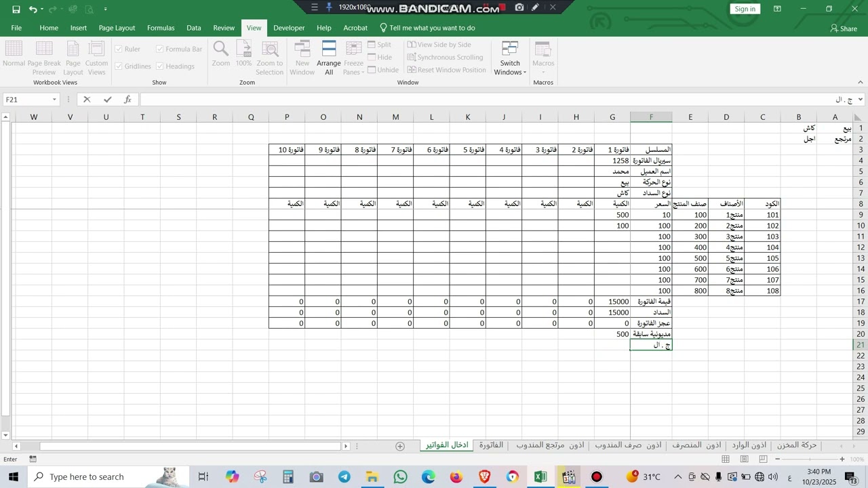Cancel the formula bar entry
The width and height of the screenshot is (868, 488).
coord(87,100)
